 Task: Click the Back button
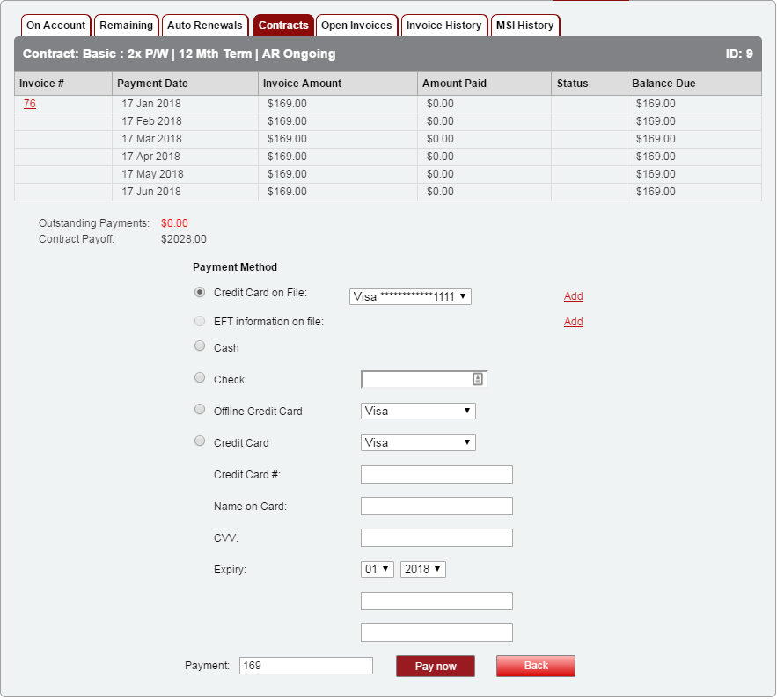coord(535,666)
